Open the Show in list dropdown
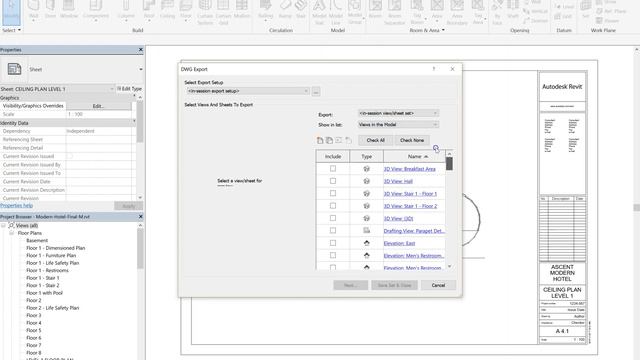This screenshot has width=640, height=360. (398, 124)
